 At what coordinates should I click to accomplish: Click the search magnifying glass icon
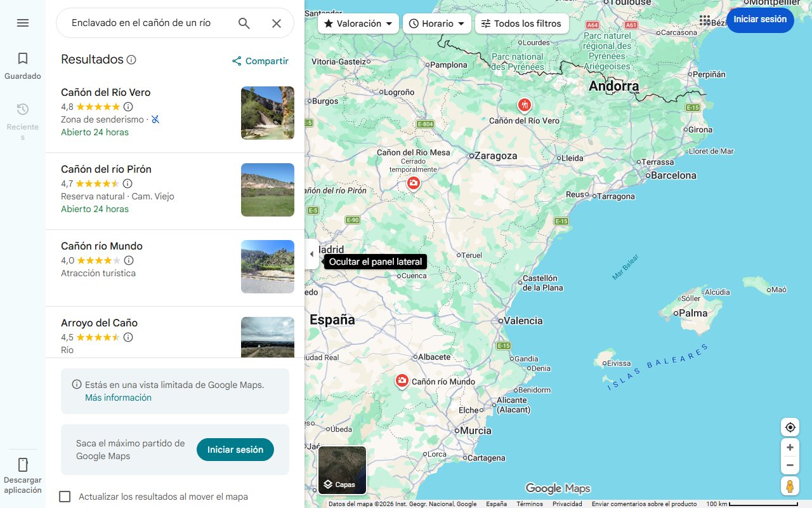pyautogui.click(x=244, y=22)
